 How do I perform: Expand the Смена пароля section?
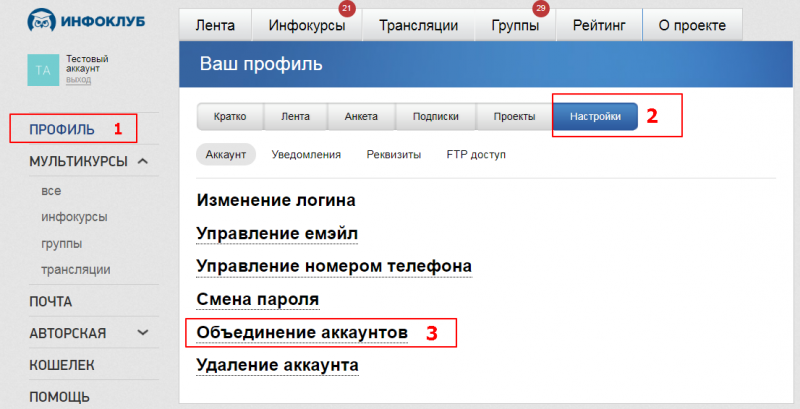click(258, 299)
